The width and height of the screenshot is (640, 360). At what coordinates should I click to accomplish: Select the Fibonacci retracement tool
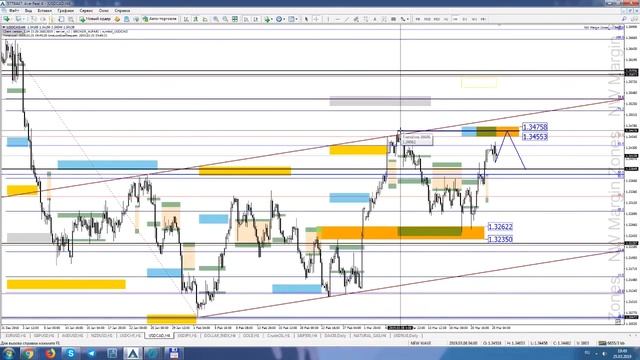pos(365,19)
